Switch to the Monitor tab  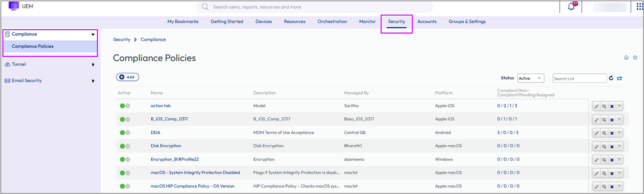[x=367, y=22]
